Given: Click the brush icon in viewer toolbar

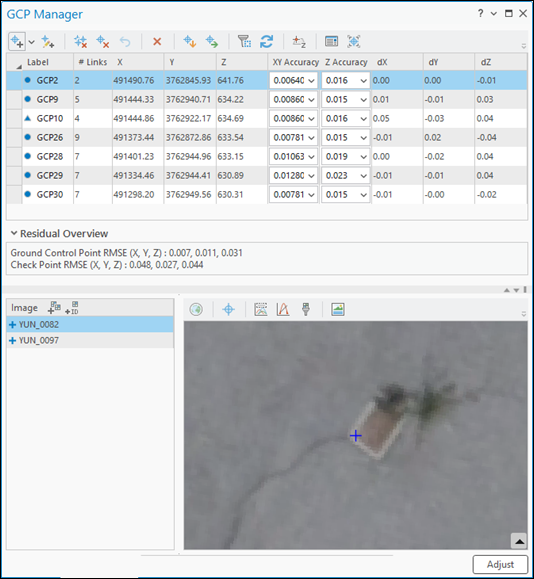Looking at the screenshot, I should click(305, 309).
